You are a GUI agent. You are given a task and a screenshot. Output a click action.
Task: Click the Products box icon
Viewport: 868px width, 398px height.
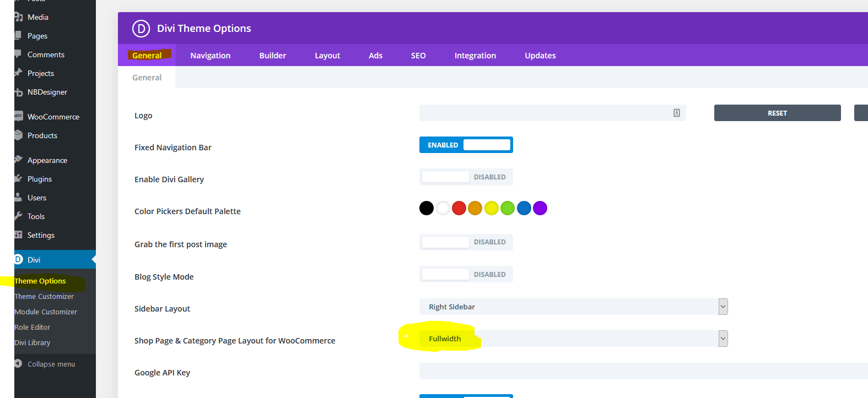click(18, 135)
